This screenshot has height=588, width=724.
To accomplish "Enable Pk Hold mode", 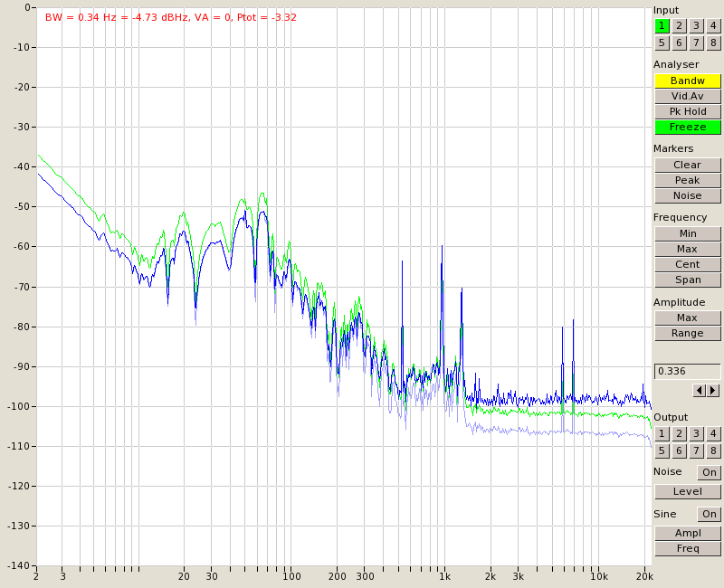I will 688,111.
